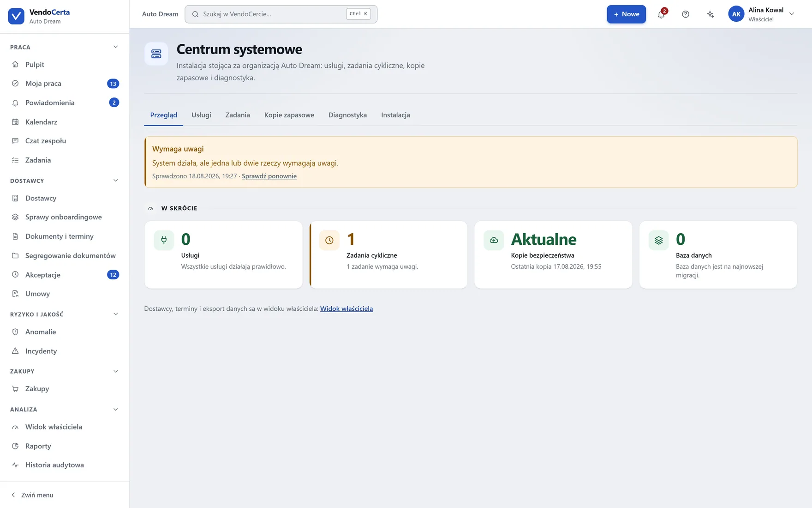Screen dimensions: 812x508
Task: Select the Dostawcy building icon
Action: point(15,198)
